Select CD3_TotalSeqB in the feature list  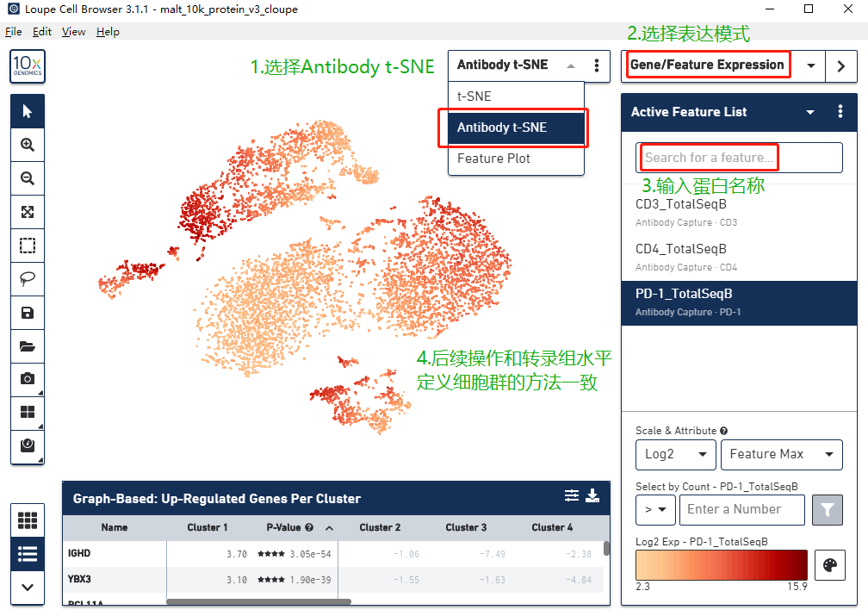coord(739,212)
